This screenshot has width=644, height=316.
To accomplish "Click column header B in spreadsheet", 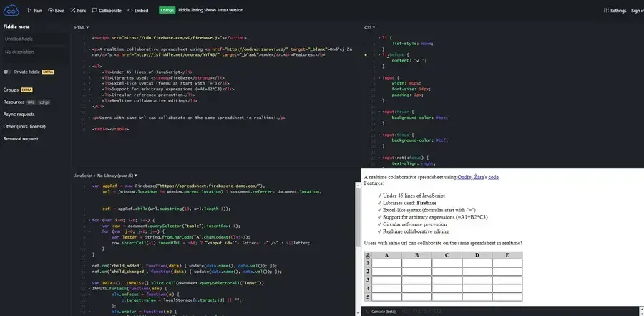I will click(417, 255).
